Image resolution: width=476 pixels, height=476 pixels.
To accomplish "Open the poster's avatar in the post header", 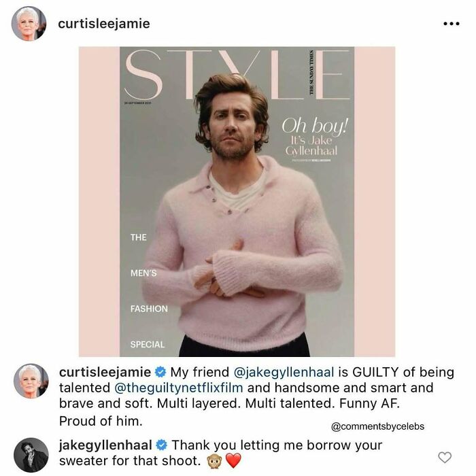I will point(29,24).
